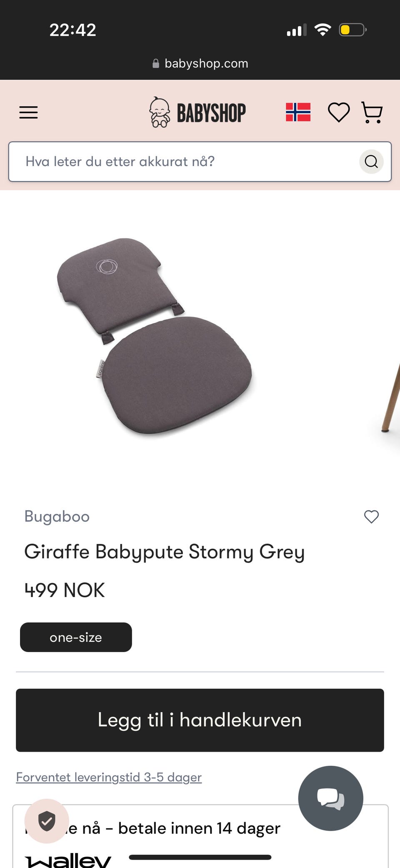Tap the babyshop.com address bar
The image size is (400, 868).
tap(200, 63)
